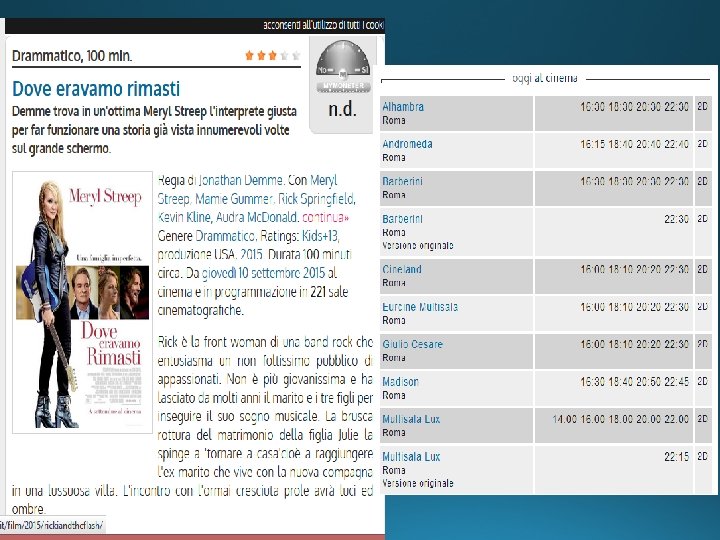Open Eurcine Multisala cinema link
This screenshot has height=540, width=720.
(x=420, y=307)
